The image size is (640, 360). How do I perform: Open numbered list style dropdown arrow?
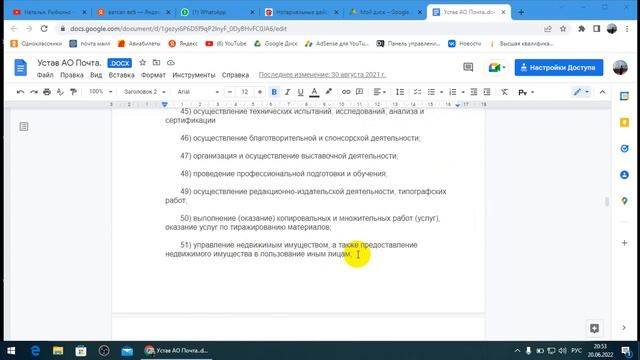tap(463, 92)
